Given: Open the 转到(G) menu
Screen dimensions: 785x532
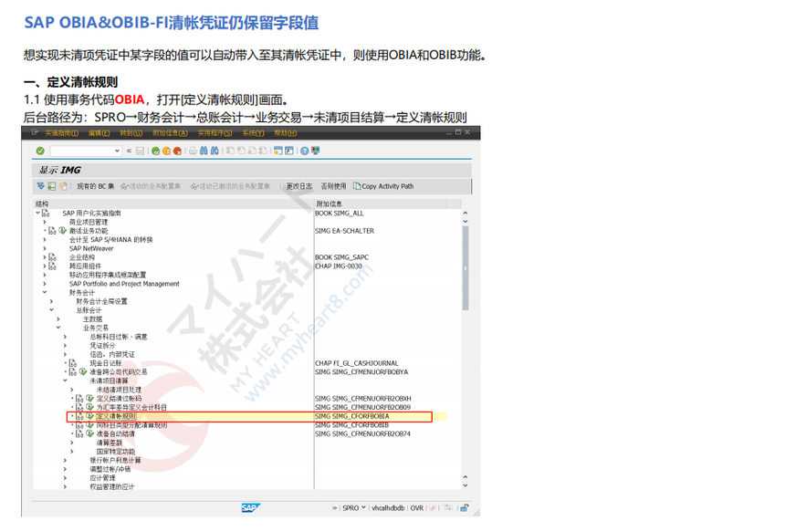Looking at the screenshot, I should pyautogui.click(x=131, y=132).
